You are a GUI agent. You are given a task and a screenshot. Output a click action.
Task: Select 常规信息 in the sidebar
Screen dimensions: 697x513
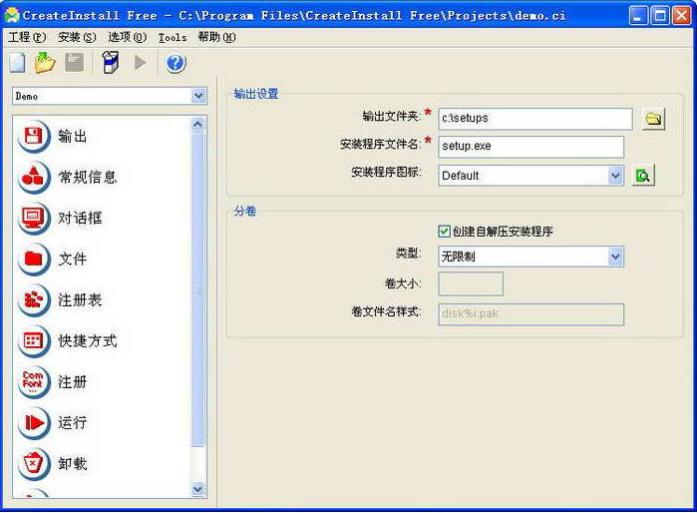pyautogui.click(x=87, y=178)
